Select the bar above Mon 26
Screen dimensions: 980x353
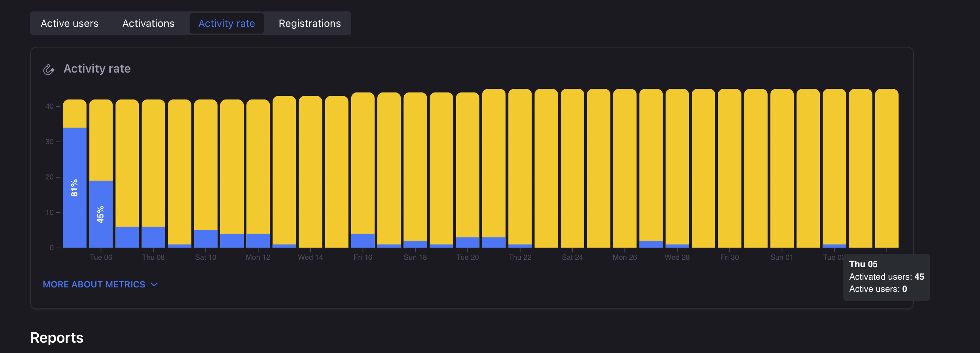point(625,168)
